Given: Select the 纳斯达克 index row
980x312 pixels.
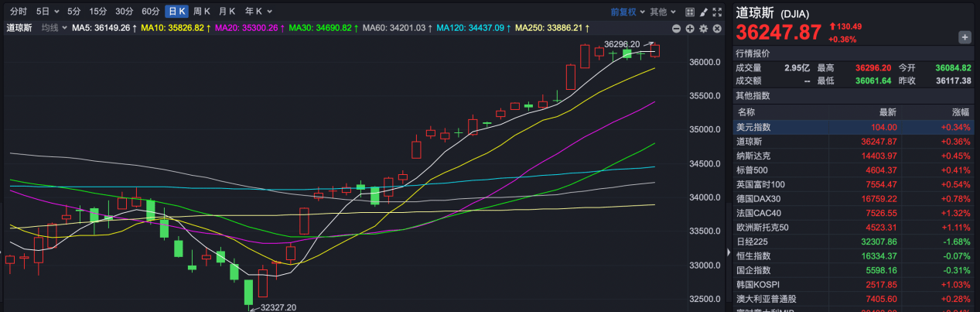Looking at the screenshot, I should [x=855, y=156].
